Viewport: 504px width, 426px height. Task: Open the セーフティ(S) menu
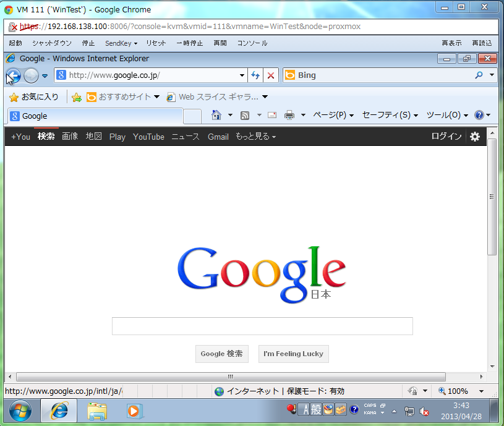pos(390,115)
